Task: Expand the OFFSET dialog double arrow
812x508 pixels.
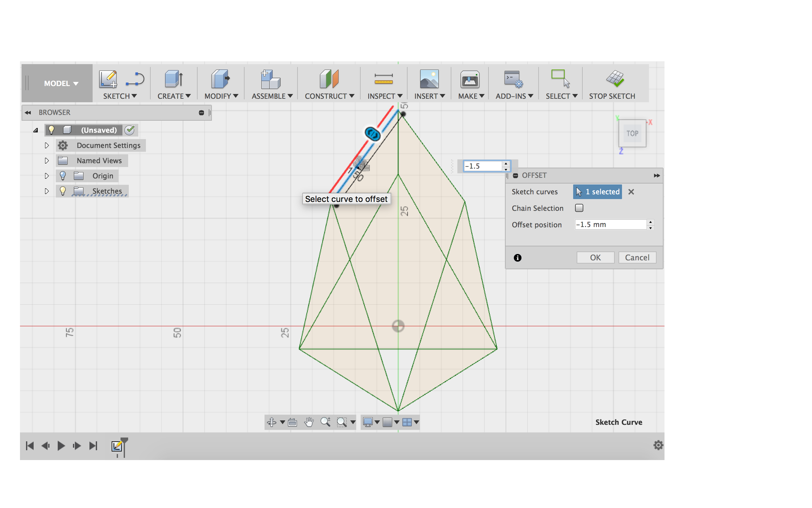Action: pyautogui.click(x=657, y=175)
